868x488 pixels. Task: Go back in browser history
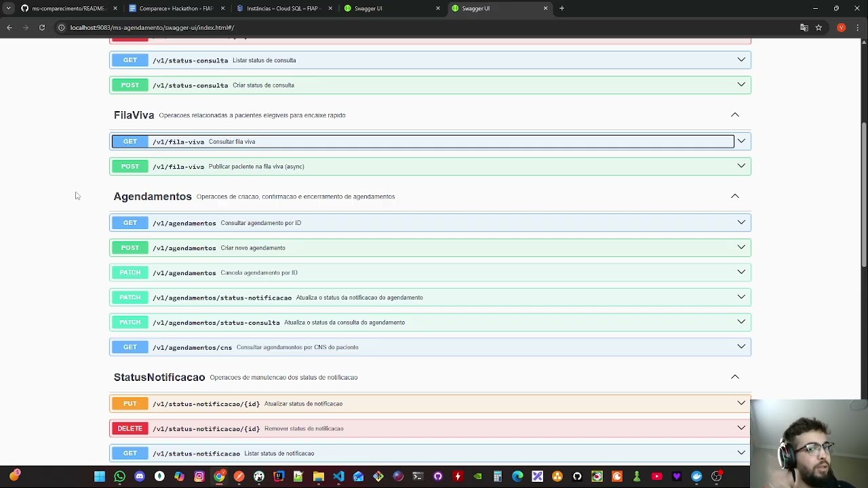point(9,27)
